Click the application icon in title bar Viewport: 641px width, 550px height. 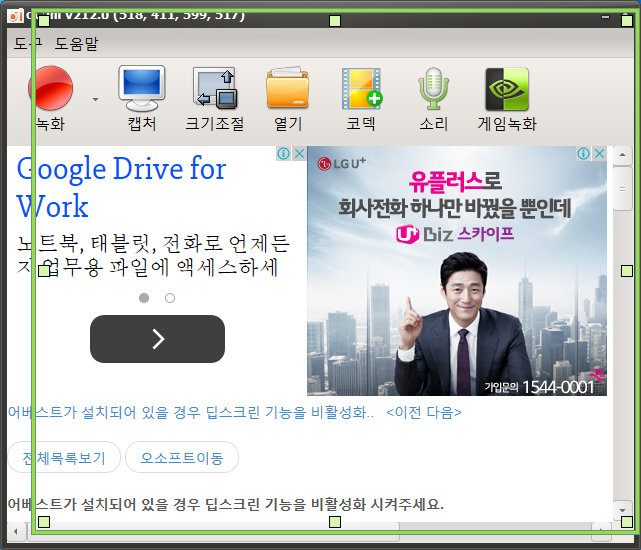coord(15,16)
